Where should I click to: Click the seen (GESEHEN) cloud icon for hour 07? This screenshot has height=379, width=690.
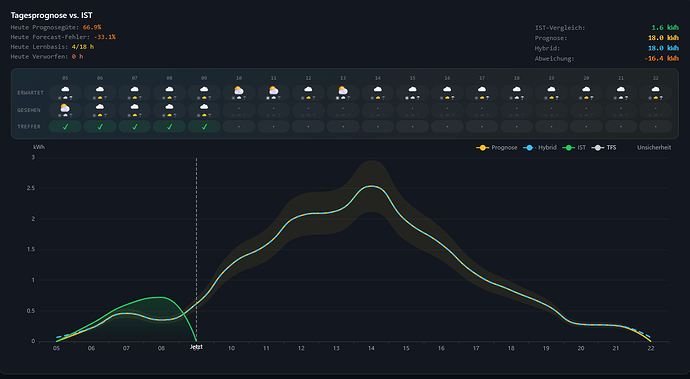tap(135, 107)
